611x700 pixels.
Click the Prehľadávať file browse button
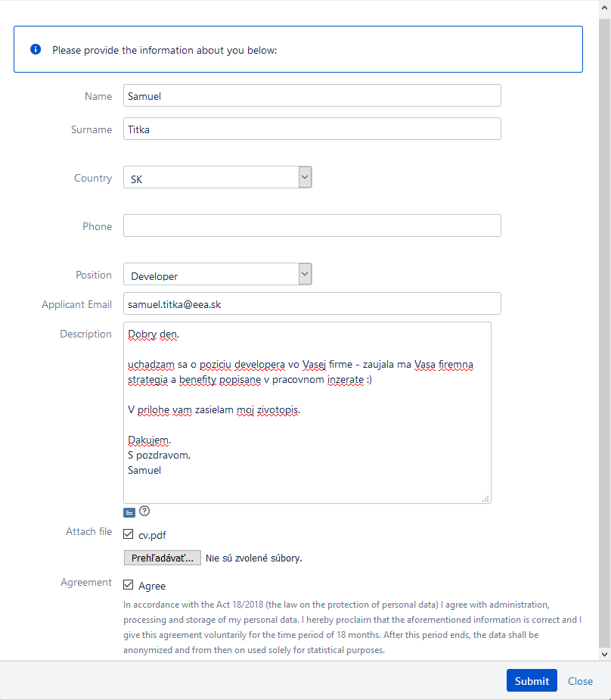click(162, 558)
